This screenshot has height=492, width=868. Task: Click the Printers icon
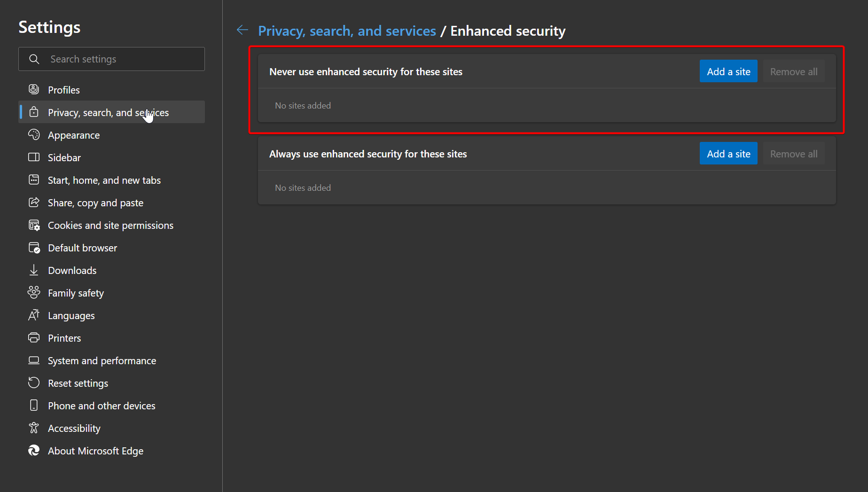point(34,338)
